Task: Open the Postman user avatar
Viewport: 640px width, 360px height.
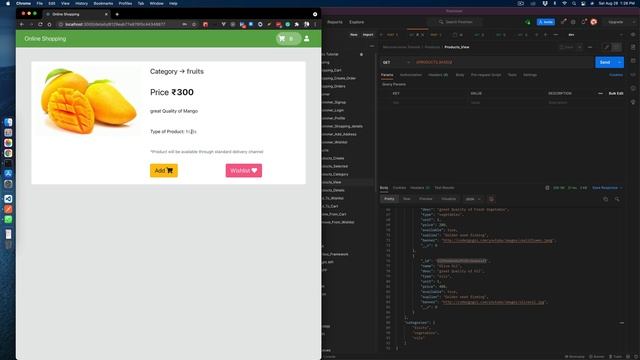Action: (594, 22)
